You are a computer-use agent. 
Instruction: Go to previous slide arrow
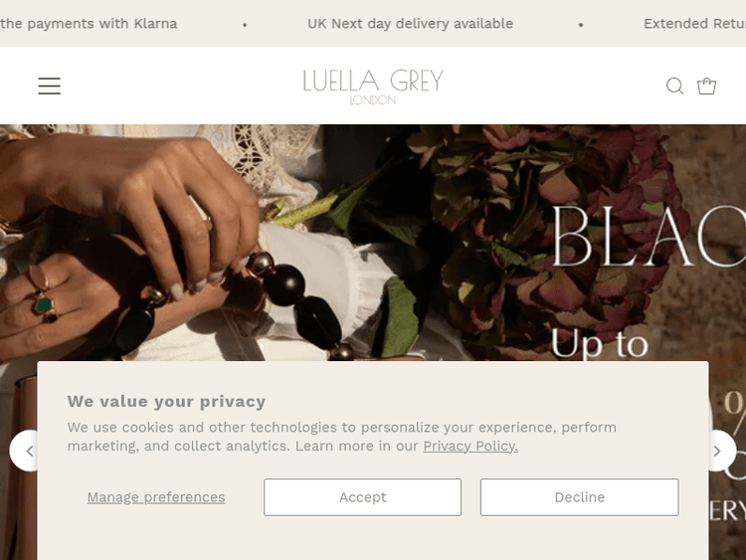pos(28,451)
